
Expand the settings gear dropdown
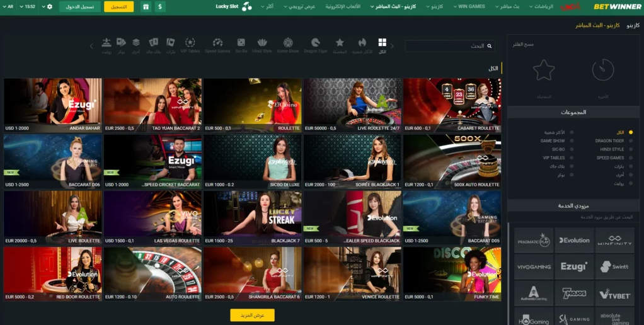coord(50,6)
